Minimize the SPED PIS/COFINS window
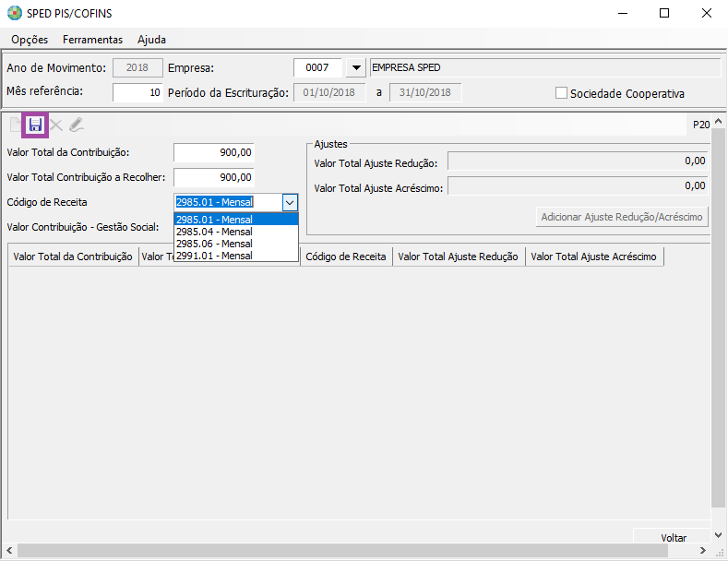728x561 pixels. tap(623, 13)
